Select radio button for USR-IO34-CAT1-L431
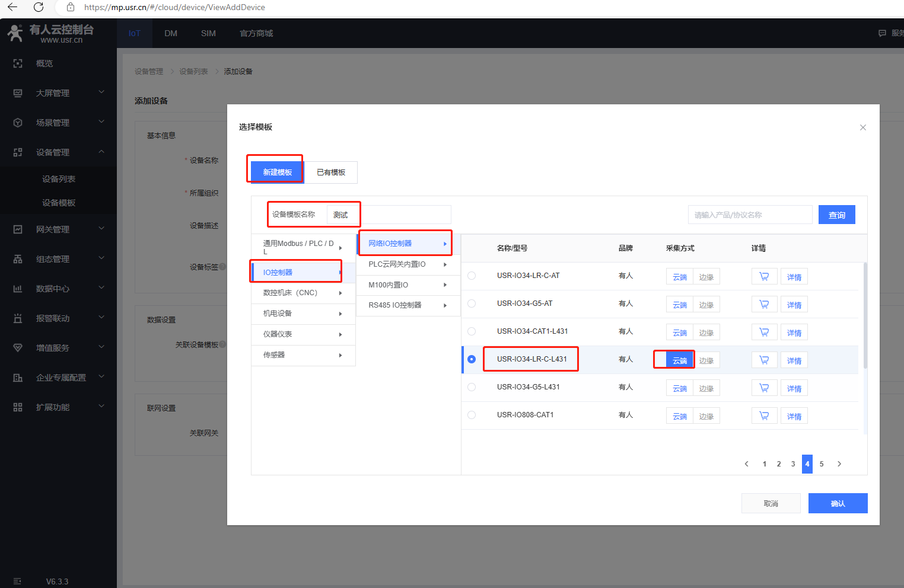 472,331
